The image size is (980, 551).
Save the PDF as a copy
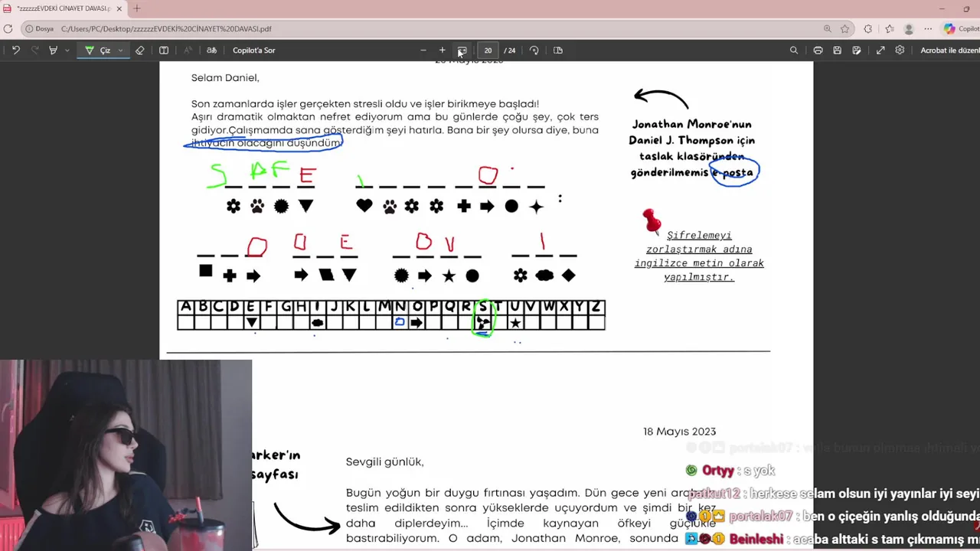point(857,51)
